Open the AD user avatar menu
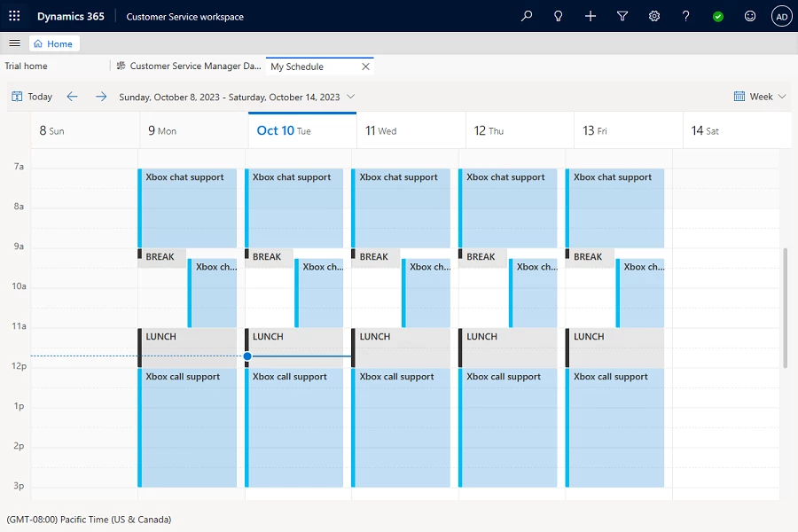This screenshot has height=532, width=798. (781, 15)
